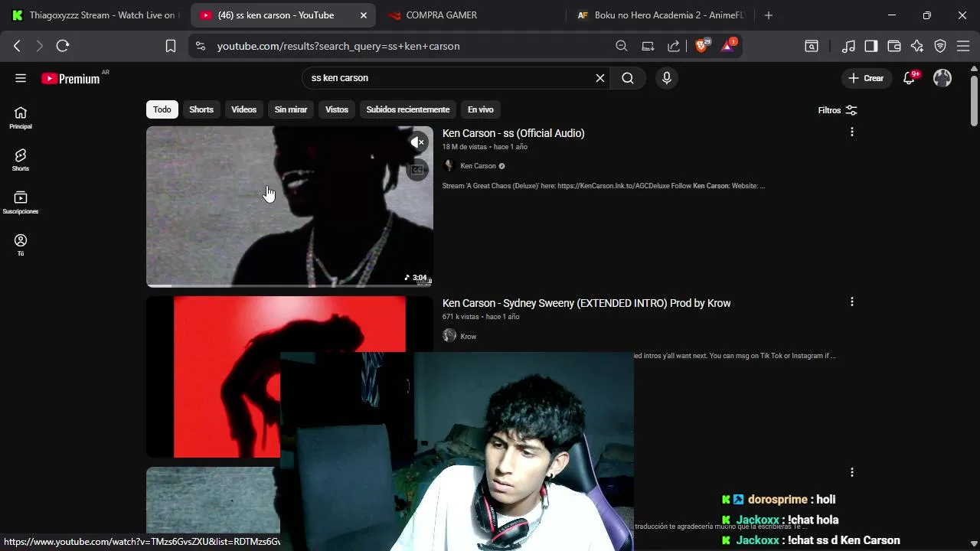Click the browser back arrow
This screenshot has width=980, height=551.
pos(17,46)
